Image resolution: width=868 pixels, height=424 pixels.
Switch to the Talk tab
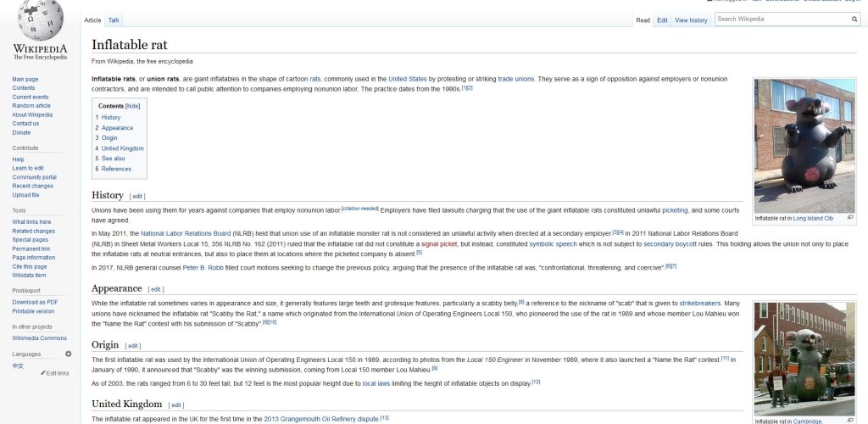114,20
